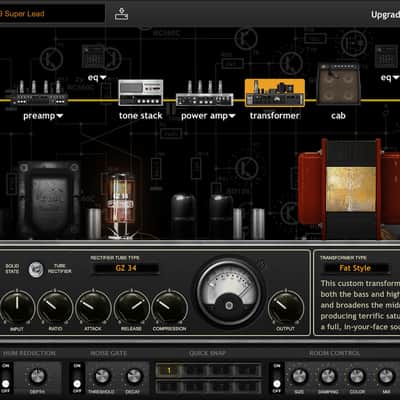Click the Compression knob
Screen dimensions: 400x400
(x=169, y=307)
